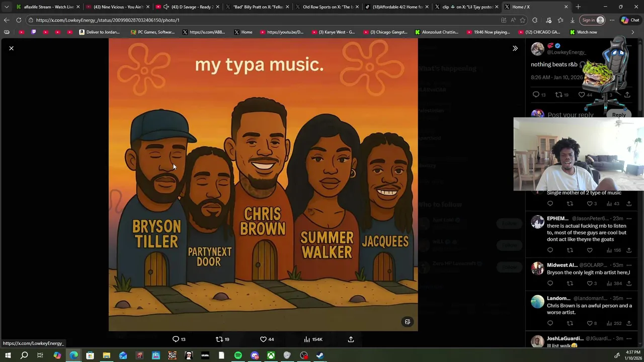Like the EPHEM... comment
Screen dimensions: 644x362
[x=590, y=250]
